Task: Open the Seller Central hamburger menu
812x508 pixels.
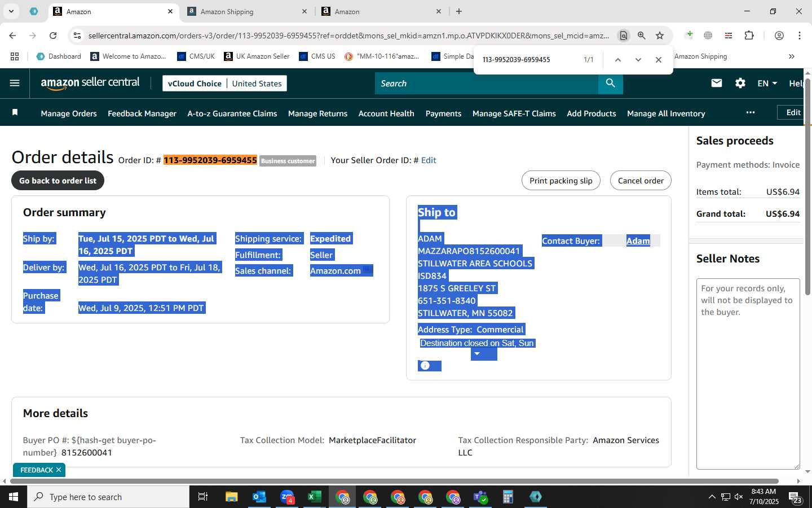Action: [x=15, y=83]
